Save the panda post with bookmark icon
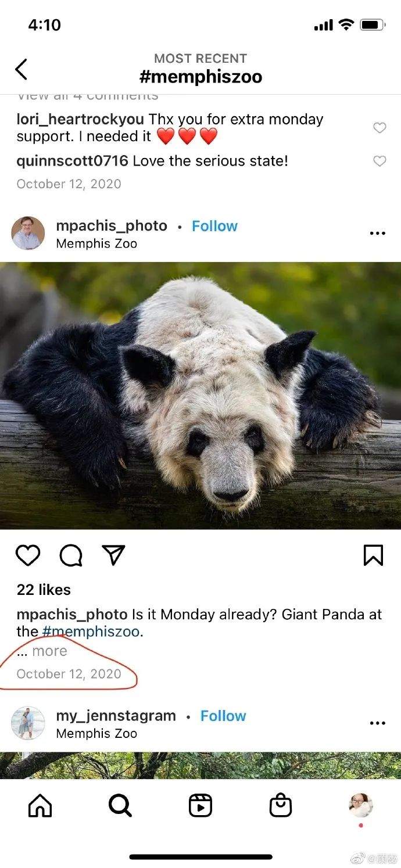The height and width of the screenshot is (868, 401). click(x=373, y=555)
